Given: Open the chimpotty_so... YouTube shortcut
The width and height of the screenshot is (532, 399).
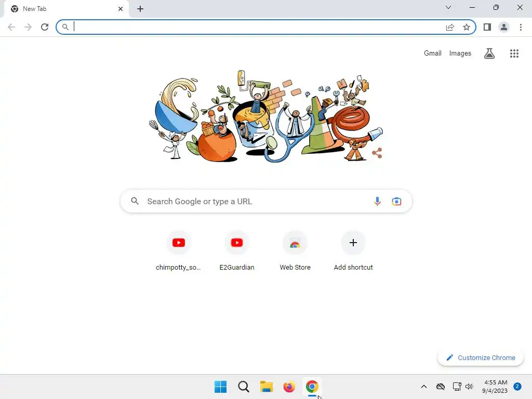Looking at the screenshot, I should [x=179, y=251].
